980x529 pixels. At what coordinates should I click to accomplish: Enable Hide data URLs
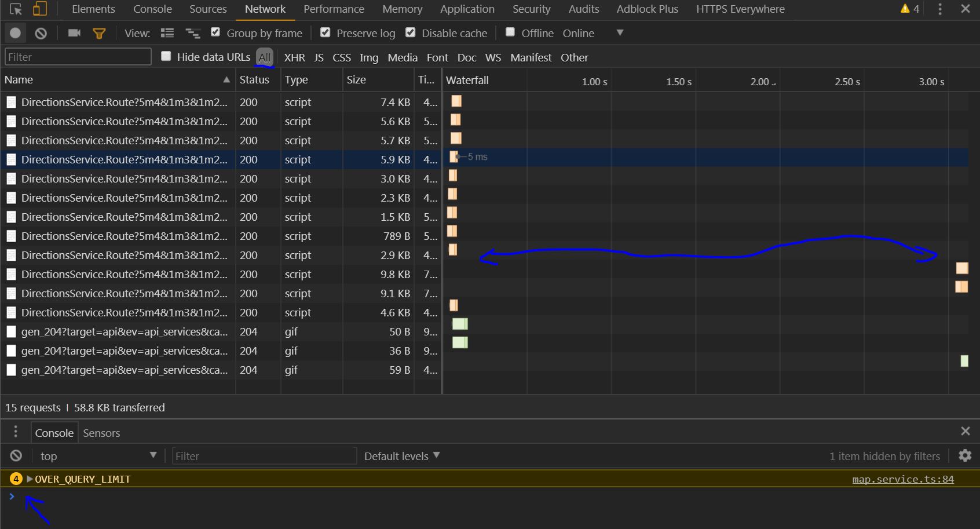(x=166, y=56)
